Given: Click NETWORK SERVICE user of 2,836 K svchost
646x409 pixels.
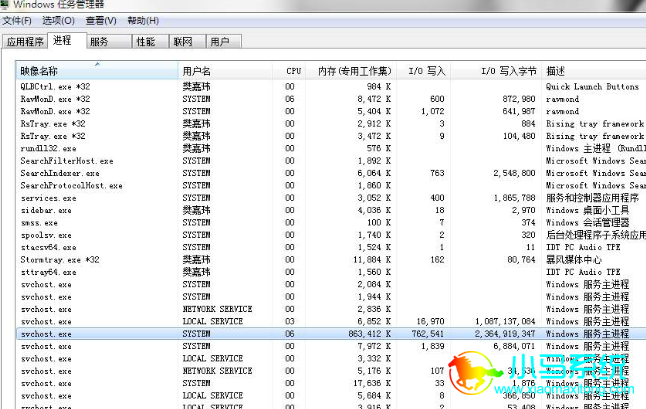Looking at the screenshot, I should [217, 309].
